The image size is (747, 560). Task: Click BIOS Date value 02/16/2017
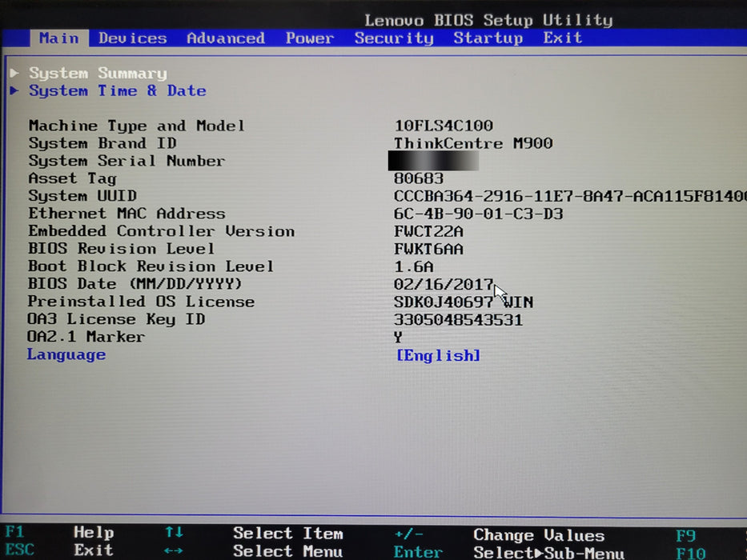point(444,284)
